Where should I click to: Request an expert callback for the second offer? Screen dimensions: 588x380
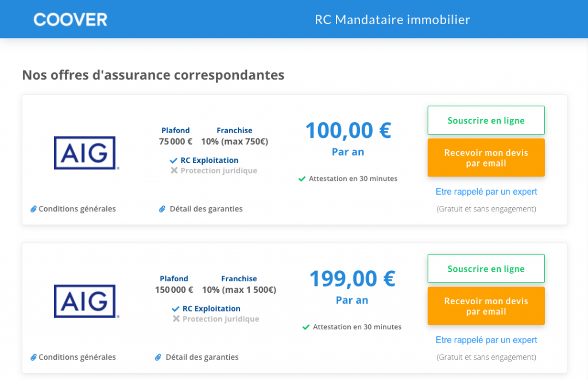coord(486,340)
